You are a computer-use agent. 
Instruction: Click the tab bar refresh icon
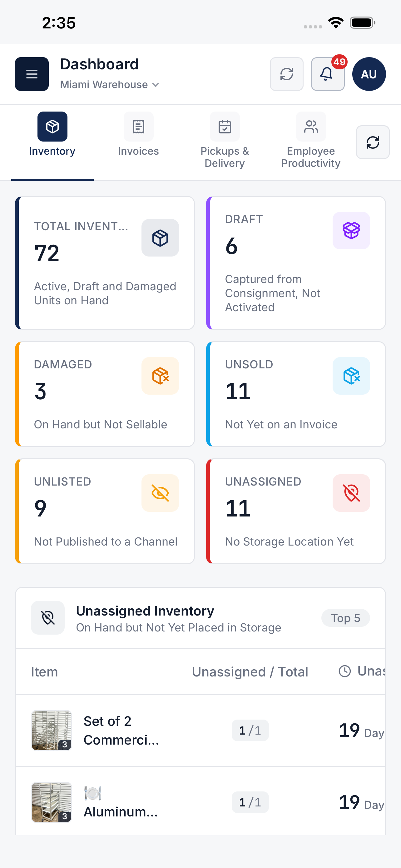coord(373,142)
